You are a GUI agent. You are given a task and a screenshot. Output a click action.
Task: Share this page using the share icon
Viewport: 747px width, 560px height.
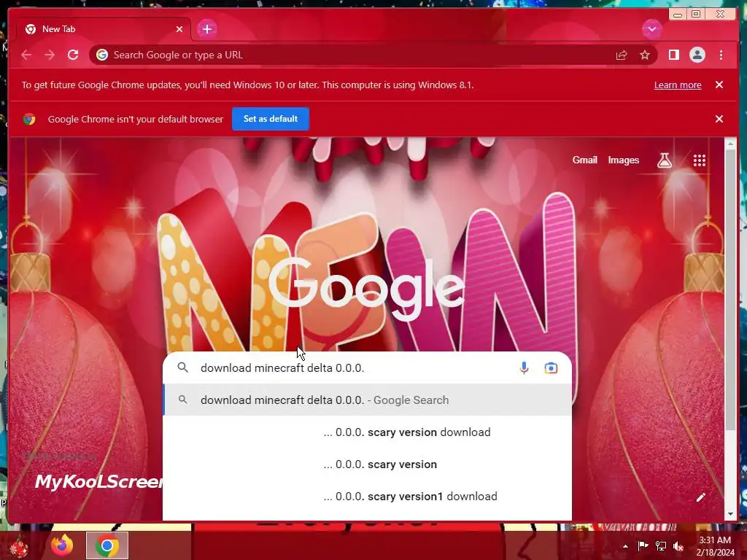tap(622, 55)
